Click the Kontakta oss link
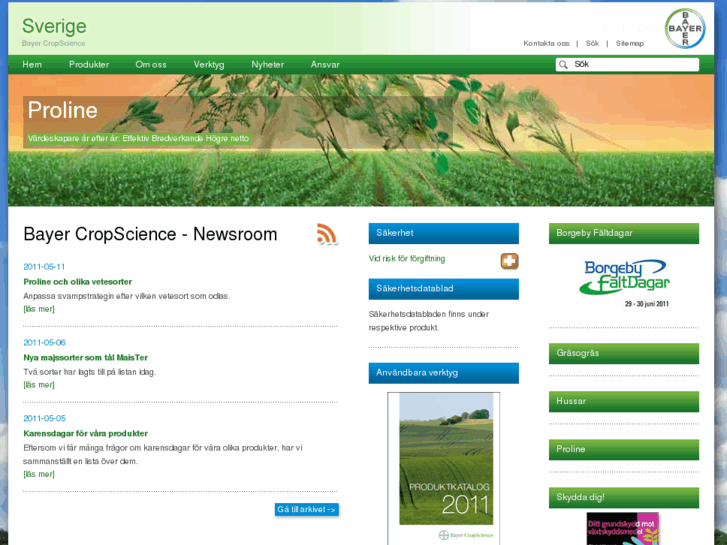Image resolution: width=727 pixels, height=545 pixels. (x=546, y=43)
